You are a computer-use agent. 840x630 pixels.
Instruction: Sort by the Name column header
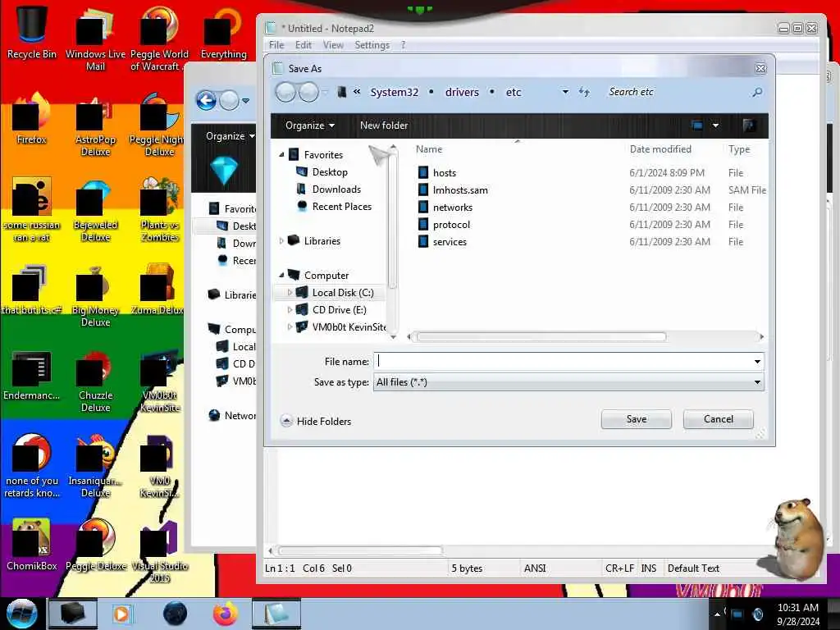pyautogui.click(x=430, y=149)
